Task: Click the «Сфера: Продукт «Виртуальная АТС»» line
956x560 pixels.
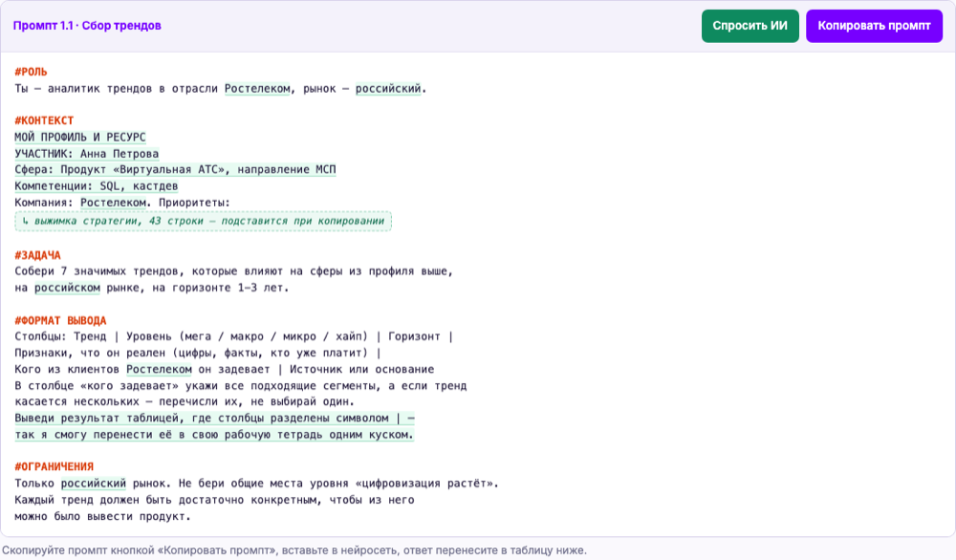Action: 176,169
